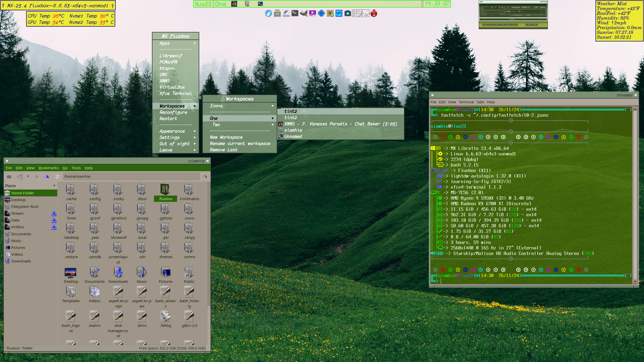644x362 pixels.
Task: Click the blue flower-shaped dock icon
Action: tap(321, 13)
